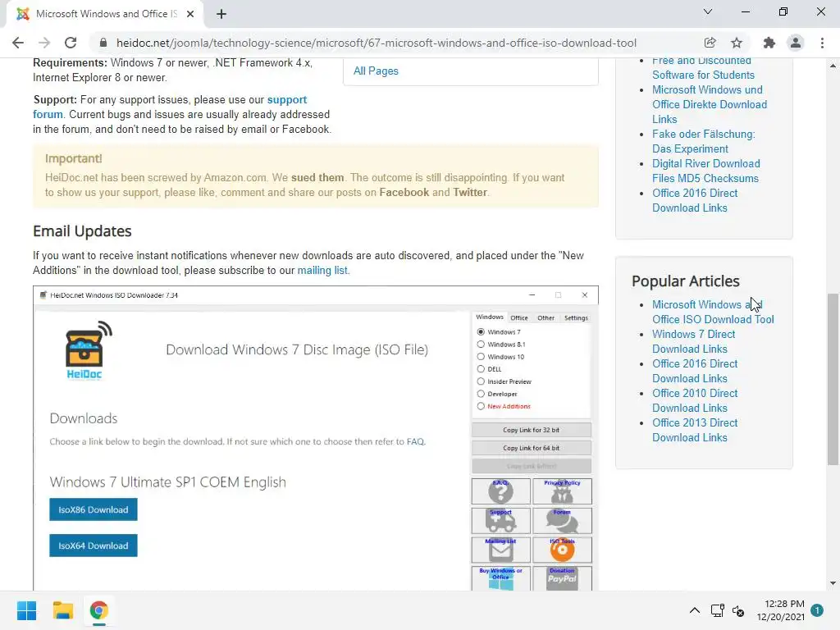Select the Windows 10 radio option

click(481, 357)
